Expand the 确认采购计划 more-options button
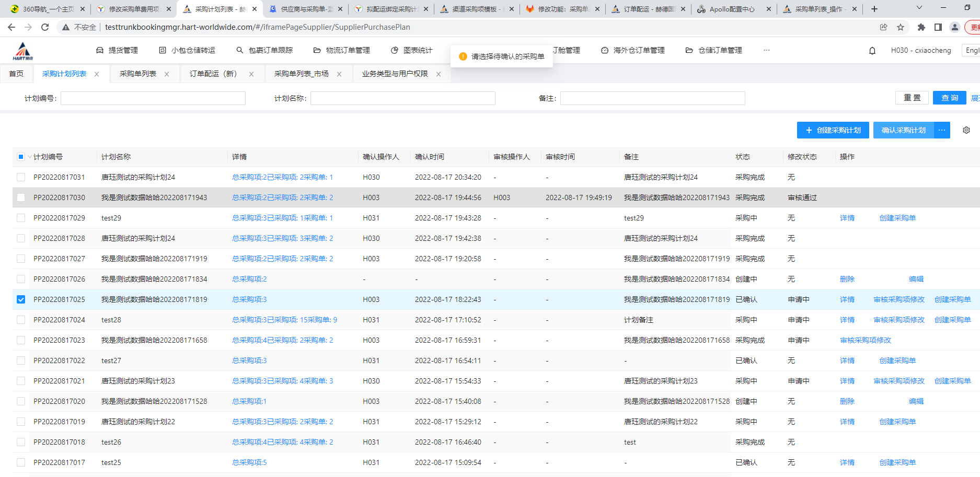 942,130
